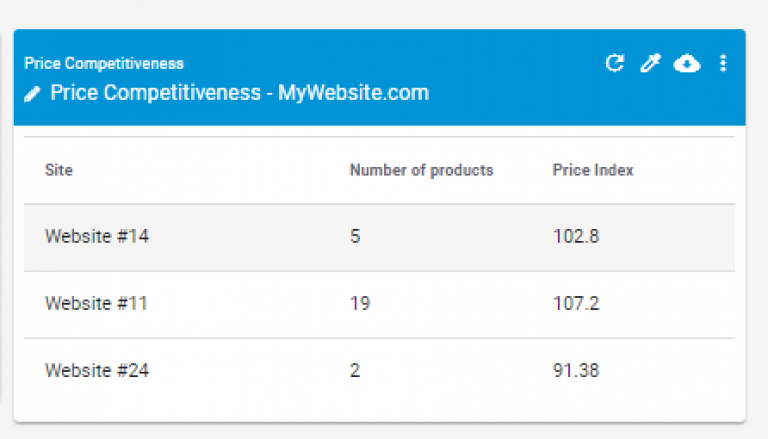
Task: Select the Website #24 site name
Action: click(x=97, y=371)
